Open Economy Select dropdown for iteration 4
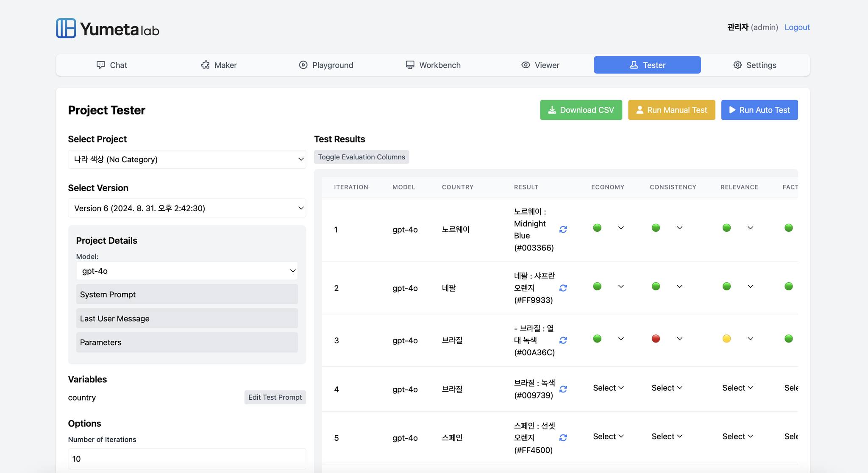The width and height of the screenshot is (868, 473). [x=608, y=388]
